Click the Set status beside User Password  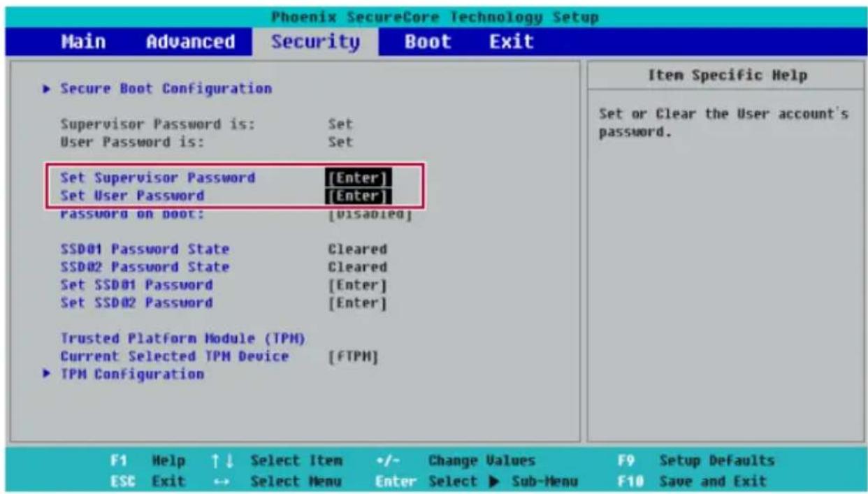[x=340, y=143]
